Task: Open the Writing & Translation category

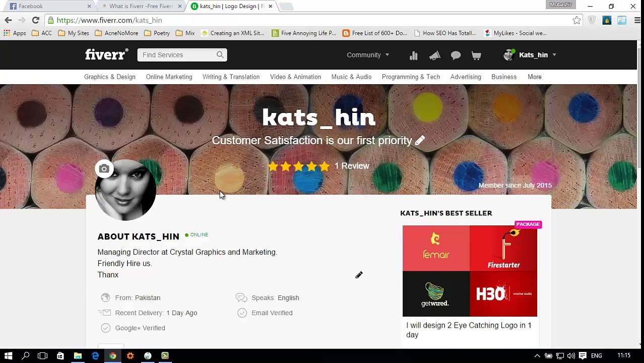Action: click(231, 77)
